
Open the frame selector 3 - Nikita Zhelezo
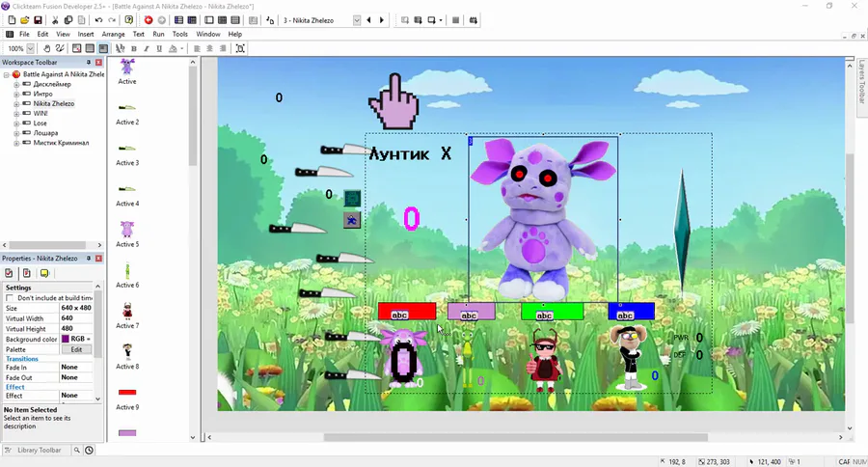[321, 20]
